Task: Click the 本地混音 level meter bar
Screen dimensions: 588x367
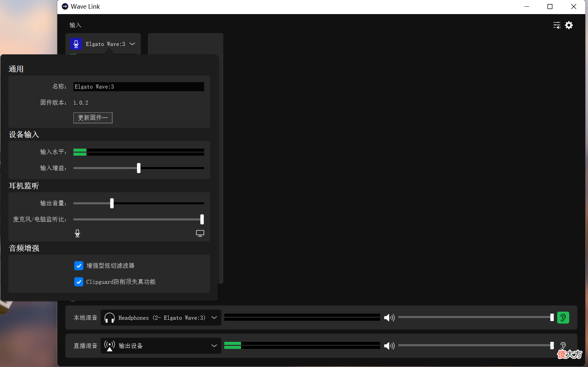Action: click(302, 317)
